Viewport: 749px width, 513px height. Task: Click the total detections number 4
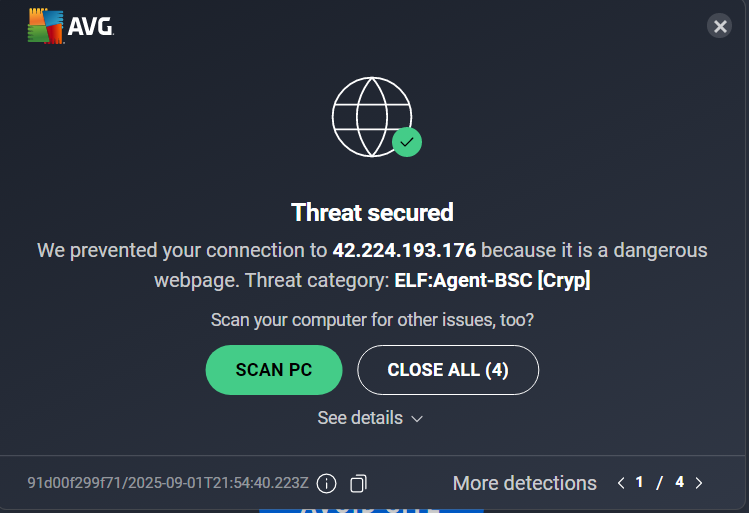[679, 482]
